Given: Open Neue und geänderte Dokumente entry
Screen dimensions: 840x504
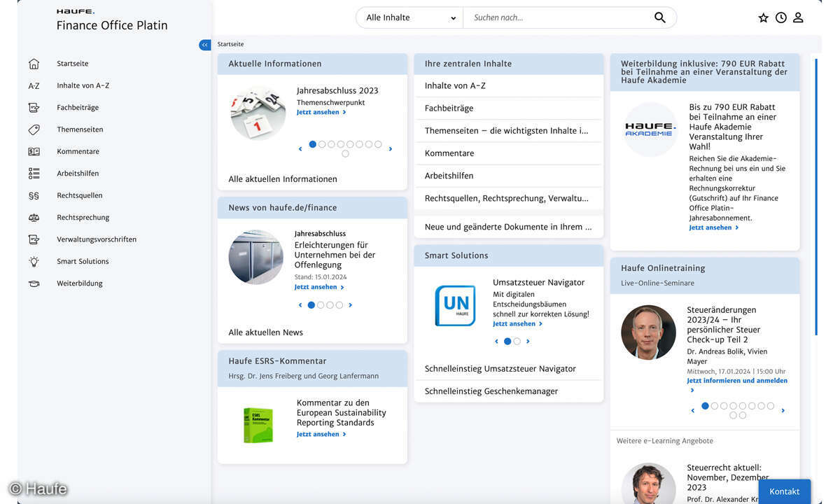Looking at the screenshot, I should [x=508, y=227].
